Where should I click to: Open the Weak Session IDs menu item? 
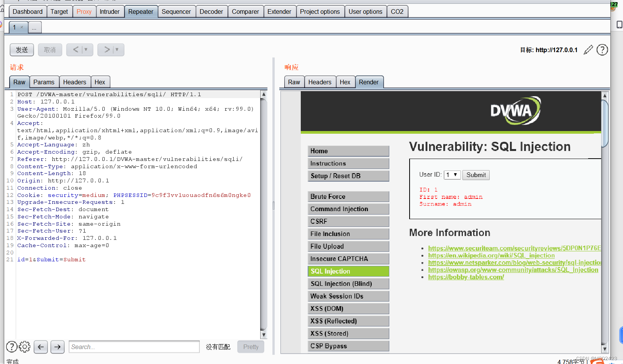[348, 296]
